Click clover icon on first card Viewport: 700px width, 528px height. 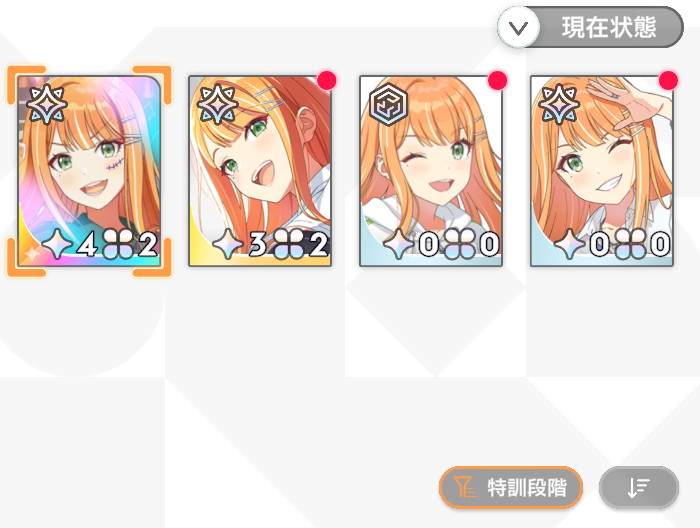coord(118,244)
